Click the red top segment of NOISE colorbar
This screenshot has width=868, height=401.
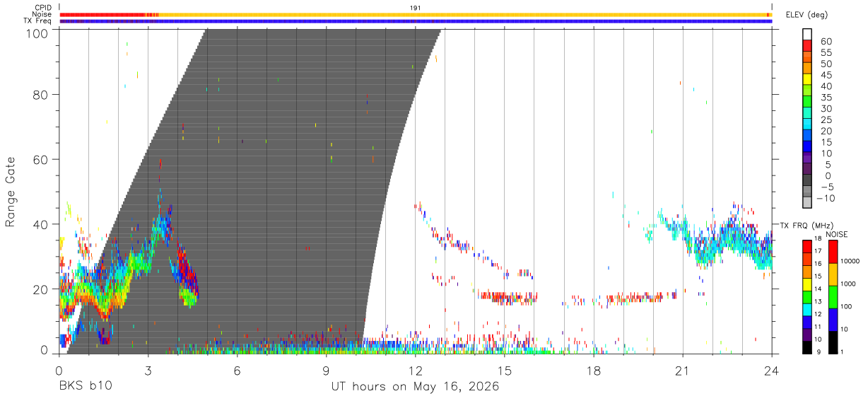pos(833,251)
